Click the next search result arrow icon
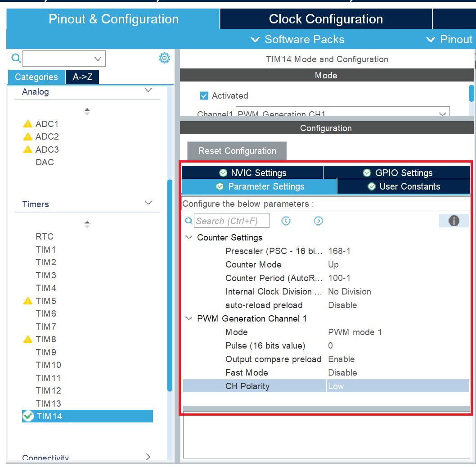The height and width of the screenshot is (467, 476). pyautogui.click(x=318, y=221)
